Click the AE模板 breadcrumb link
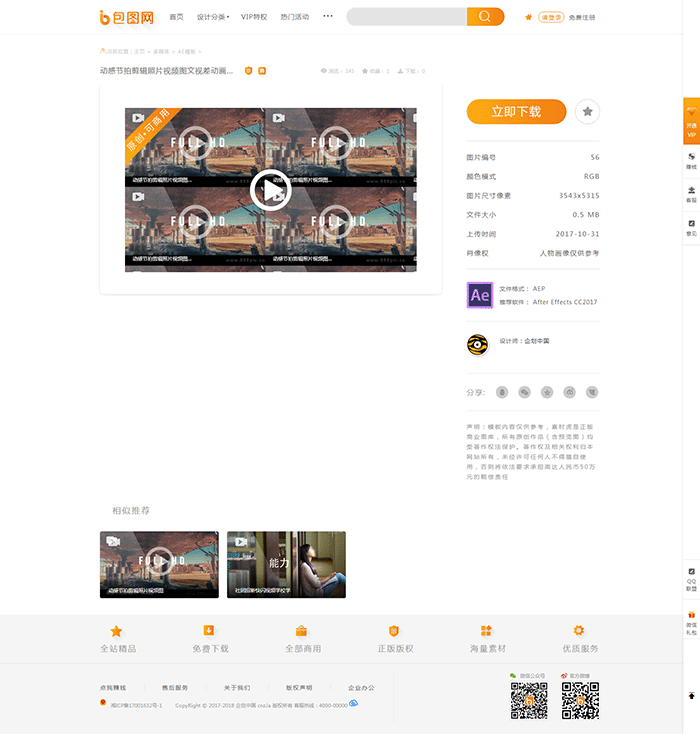This screenshot has width=700, height=734. pos(186,51)
